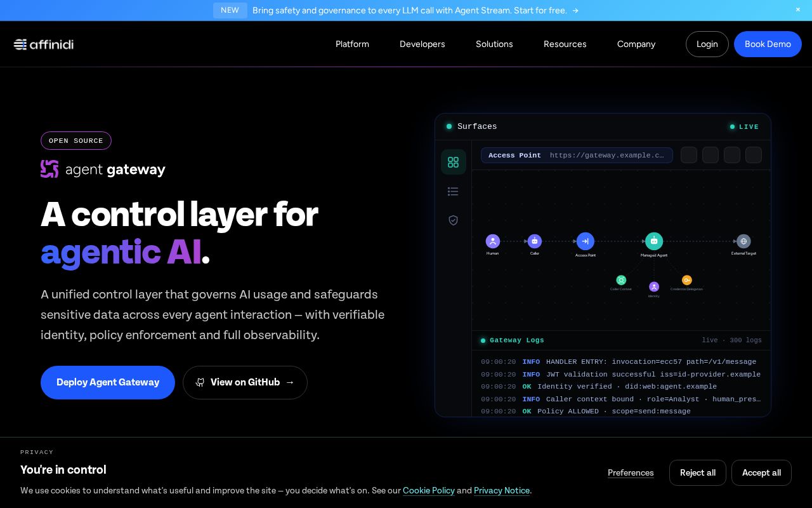Click the Access Point URL field
The image size is (812, 508).
[x=577, y=155]
